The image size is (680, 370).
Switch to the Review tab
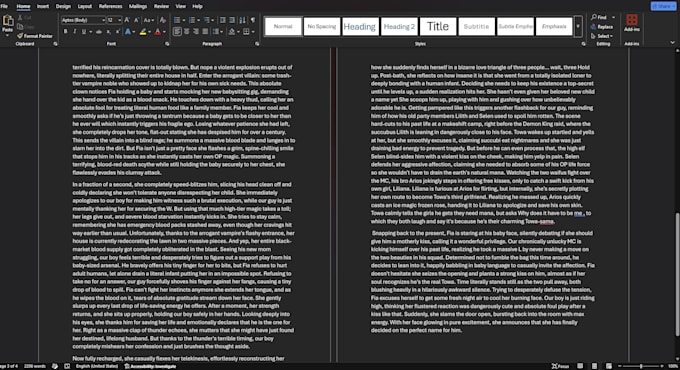point(161,7)
